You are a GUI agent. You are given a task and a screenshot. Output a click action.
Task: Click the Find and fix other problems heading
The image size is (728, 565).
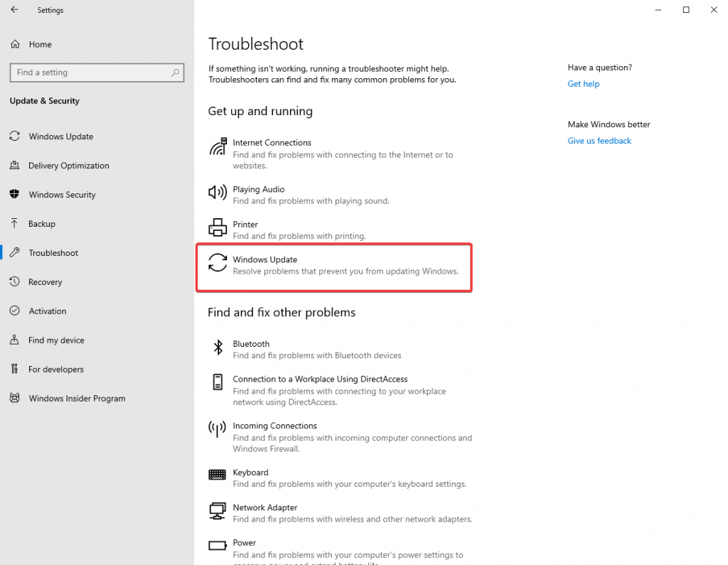(282, 312)
